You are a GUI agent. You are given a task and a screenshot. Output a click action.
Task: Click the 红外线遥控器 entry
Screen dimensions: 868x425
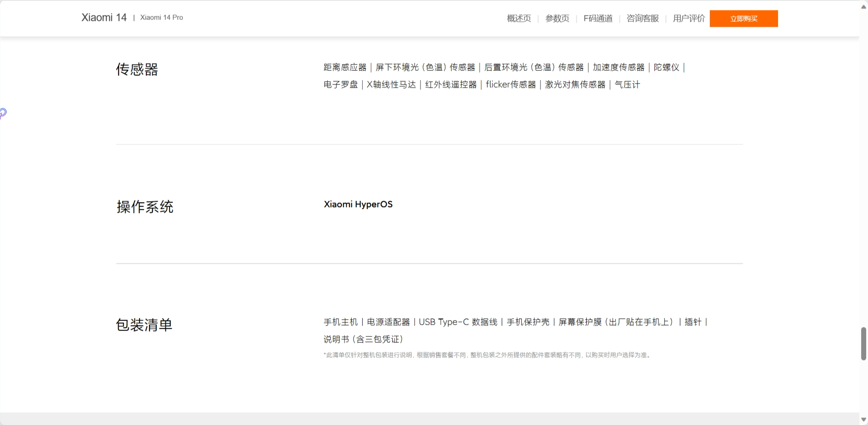coord(451,85)
